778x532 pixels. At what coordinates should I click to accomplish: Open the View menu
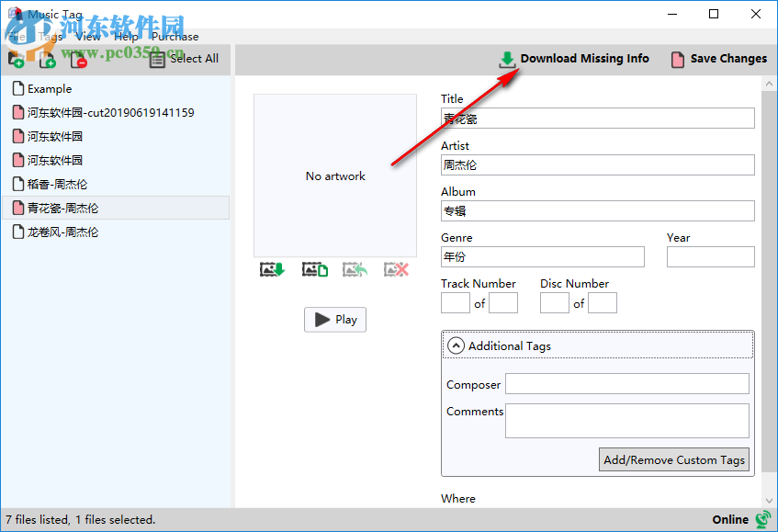click(x=88, y=37)
